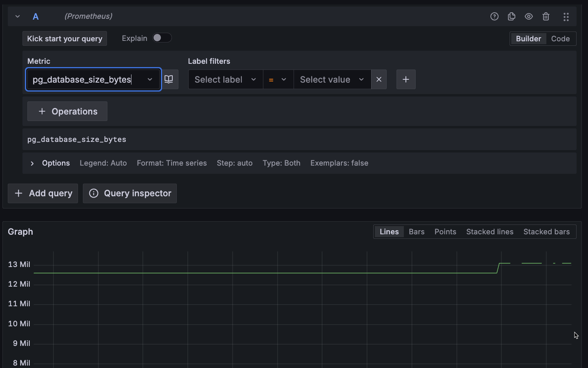Expand the Options section
The width and height of the screenshot is (588, 368).
click(x=32, y=163)
